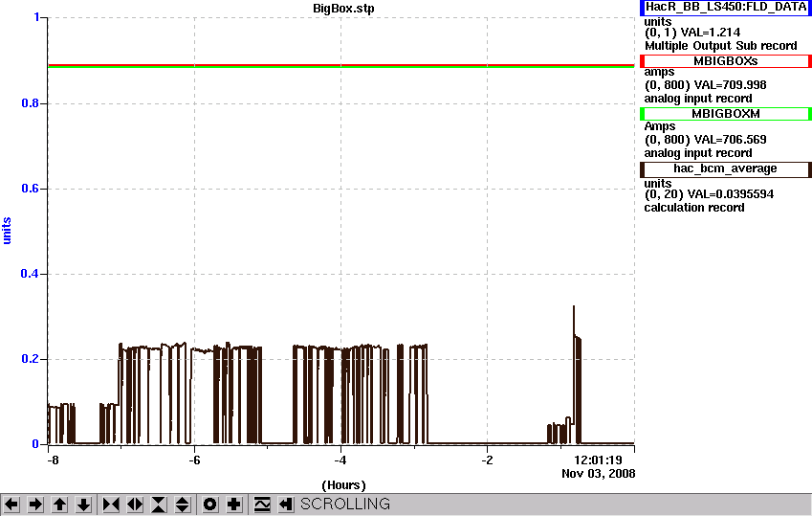Zoom in on the vertical axis

[x=159, y=505]
